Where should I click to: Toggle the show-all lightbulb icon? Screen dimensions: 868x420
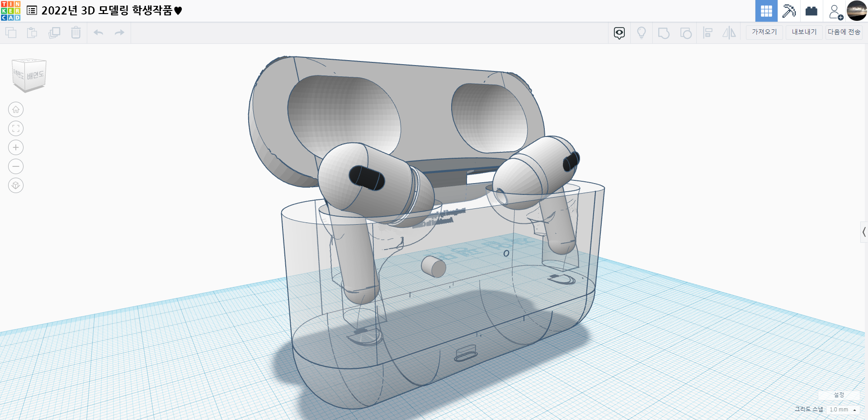pos(642,33)
